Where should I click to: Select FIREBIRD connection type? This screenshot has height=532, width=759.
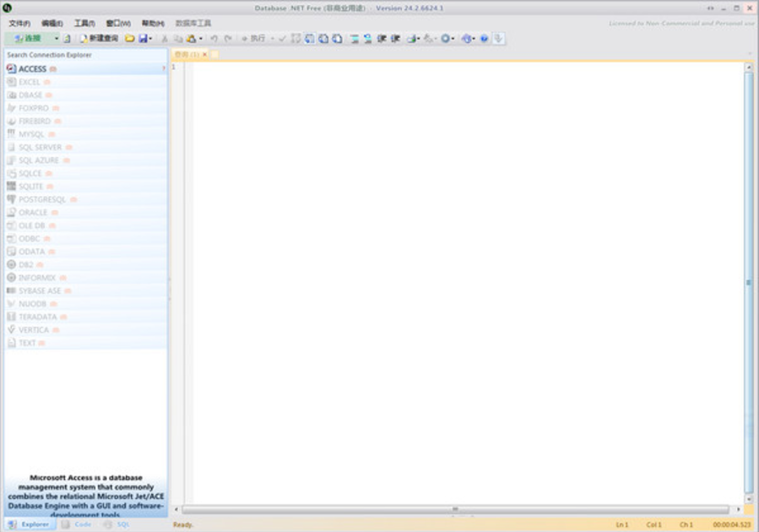pos(85,121)
